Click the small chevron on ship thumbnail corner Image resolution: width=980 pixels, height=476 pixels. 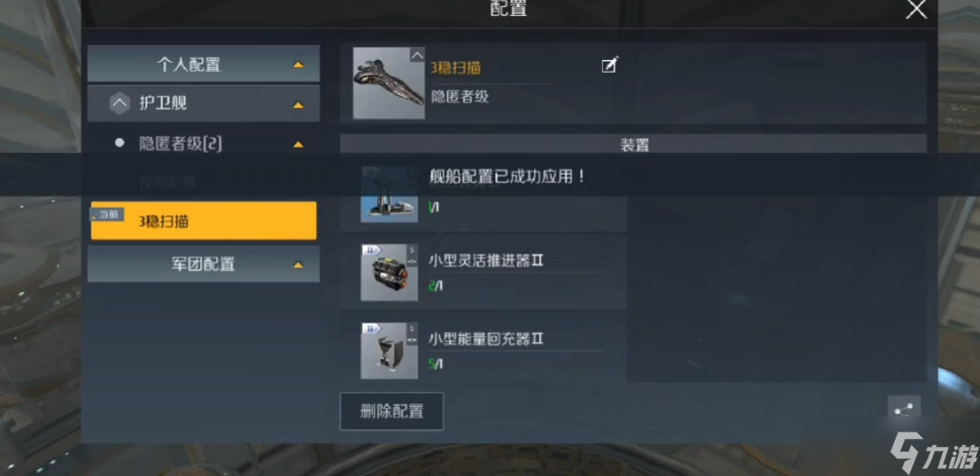[x=417, y=55]
